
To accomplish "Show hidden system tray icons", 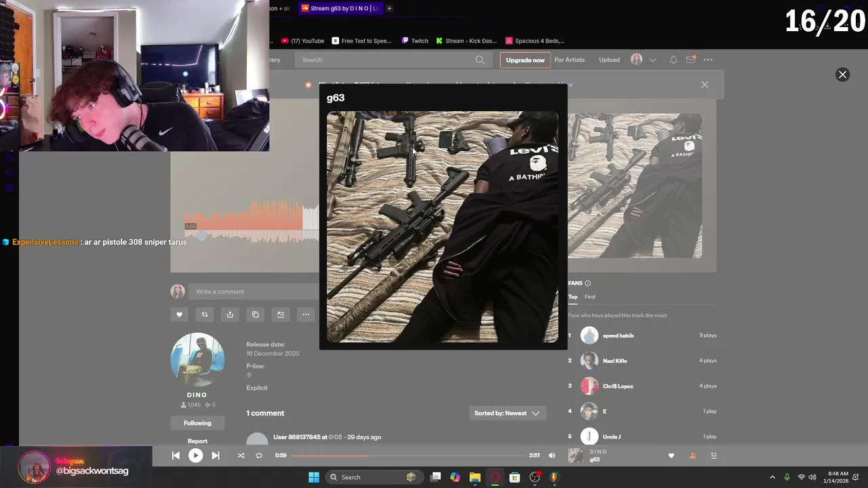I will (x=772, y=477).
